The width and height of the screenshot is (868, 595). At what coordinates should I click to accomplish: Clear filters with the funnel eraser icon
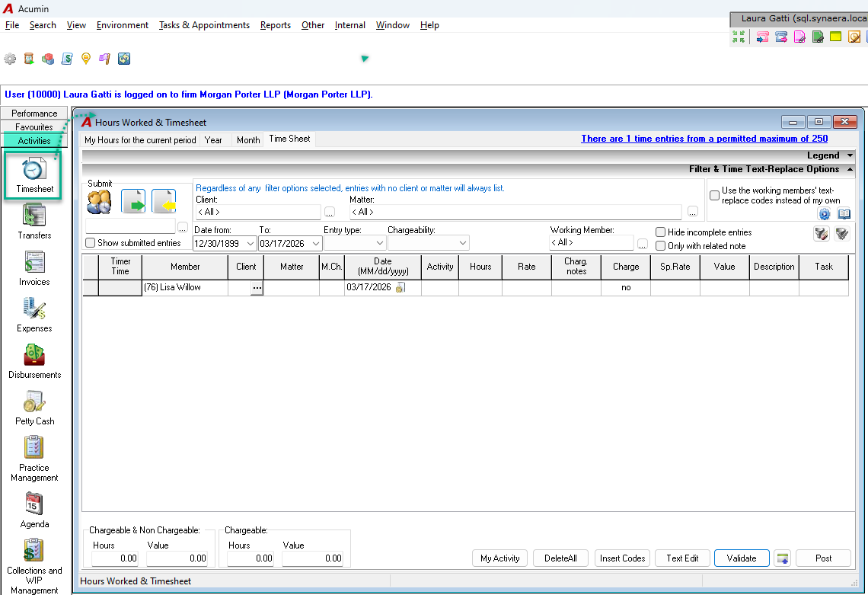[822, 234]
